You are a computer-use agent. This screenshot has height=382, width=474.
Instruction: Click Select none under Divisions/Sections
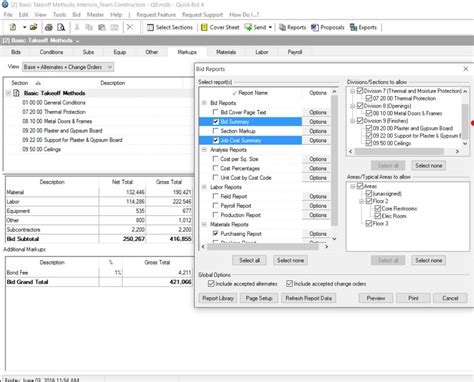coord(429,166)
